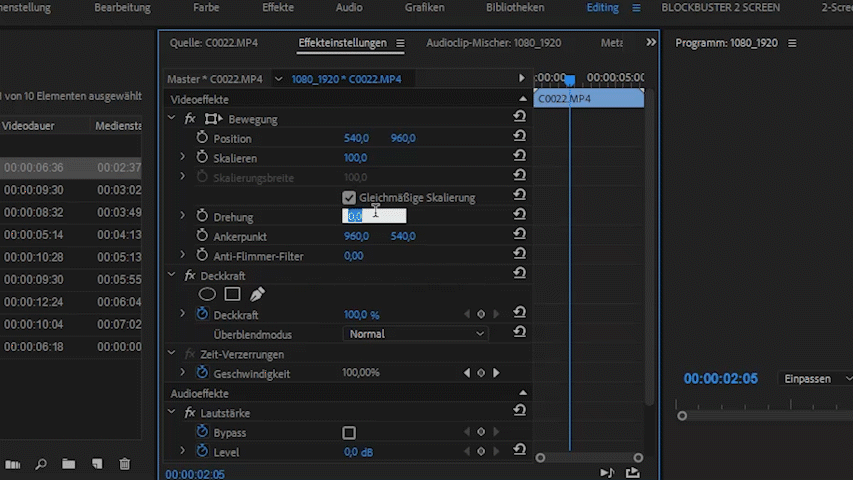Click the Position X value 540,0
The height and width of the screenshot is (480, 853).
click(x=356, y=138)
